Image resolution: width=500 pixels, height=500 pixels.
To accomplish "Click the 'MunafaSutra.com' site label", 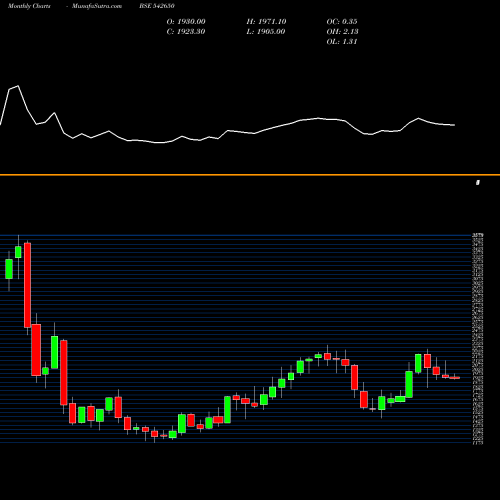I will point(97,6).
